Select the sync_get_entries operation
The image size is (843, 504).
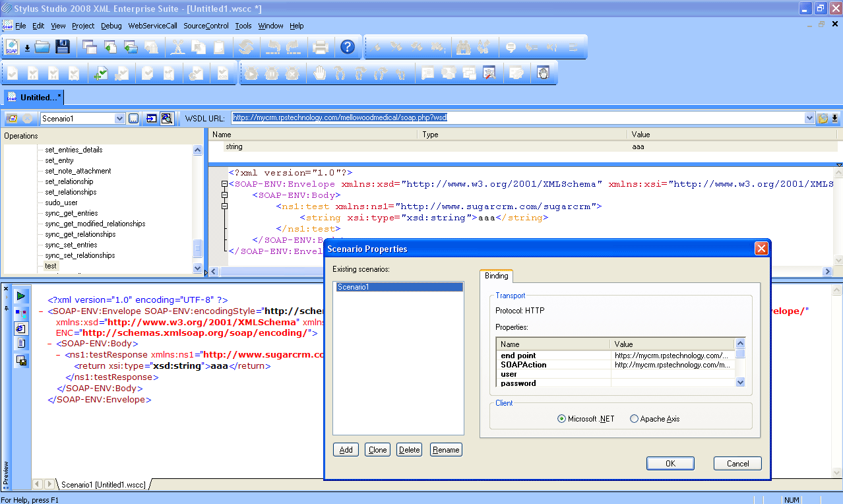tap(71, 213)
